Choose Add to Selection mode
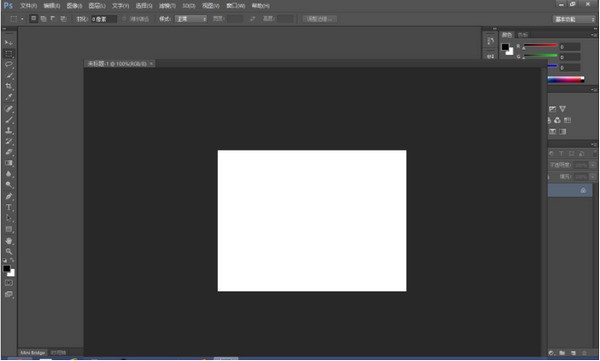Viewport: 600px width, 361px height. click(43, 18)
